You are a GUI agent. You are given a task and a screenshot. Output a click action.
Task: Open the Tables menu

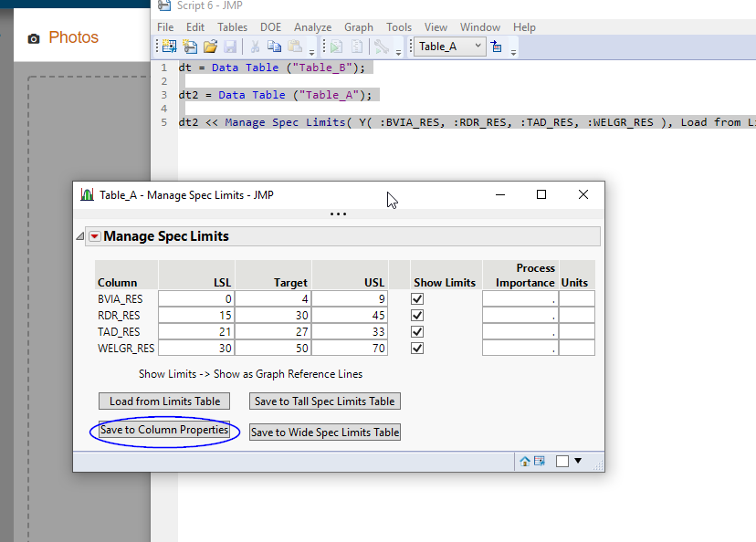coord(232,27)
